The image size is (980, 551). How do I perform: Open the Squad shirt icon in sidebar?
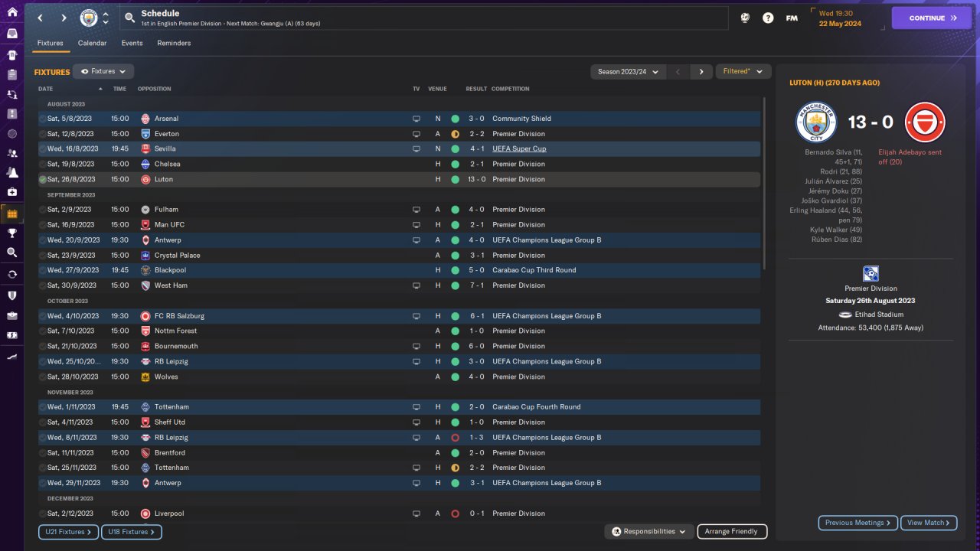(x=11, y=55)
